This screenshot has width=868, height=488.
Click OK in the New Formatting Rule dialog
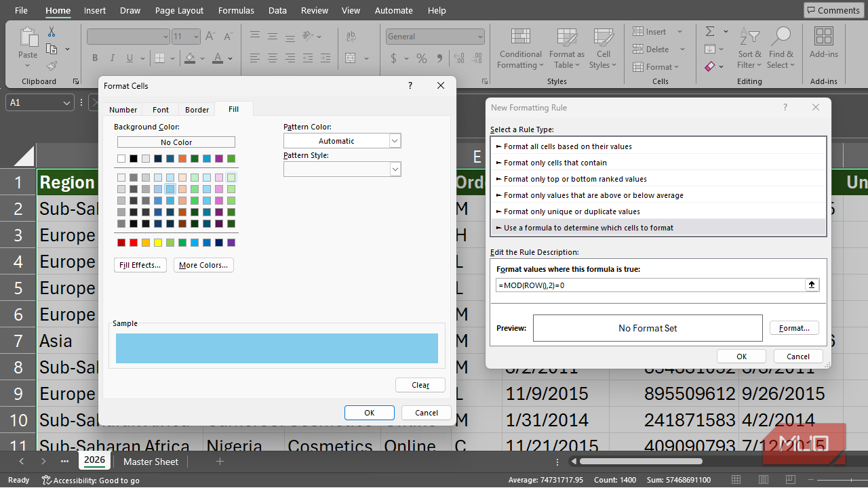[x=741, y=356]
